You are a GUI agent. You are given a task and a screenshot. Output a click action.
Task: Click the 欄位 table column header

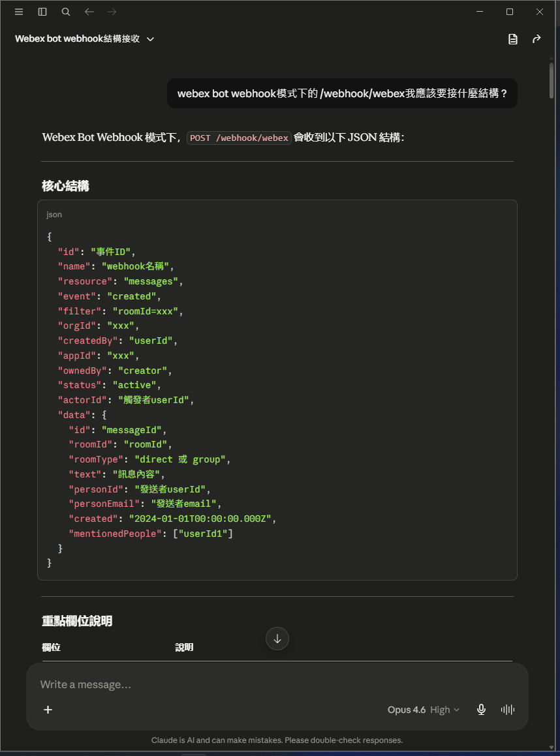pos(51,648)
